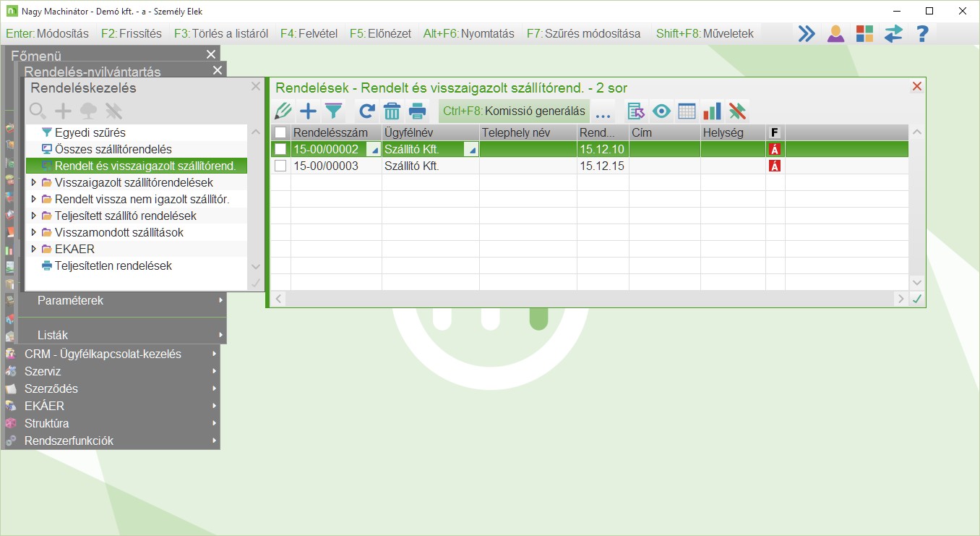This screenshot has width=980, height=536.
Task: Open the table grid layout icon
Action: click(x=687, y=111)
